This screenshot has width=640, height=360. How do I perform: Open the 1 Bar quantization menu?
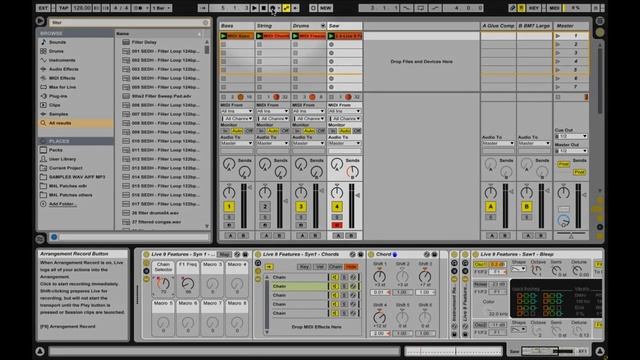[x=161, y=8]
